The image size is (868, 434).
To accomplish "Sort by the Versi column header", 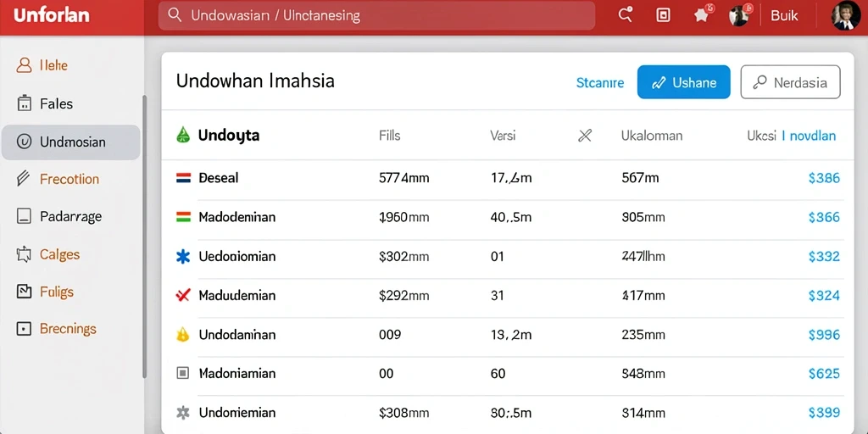I will (503, 135).
